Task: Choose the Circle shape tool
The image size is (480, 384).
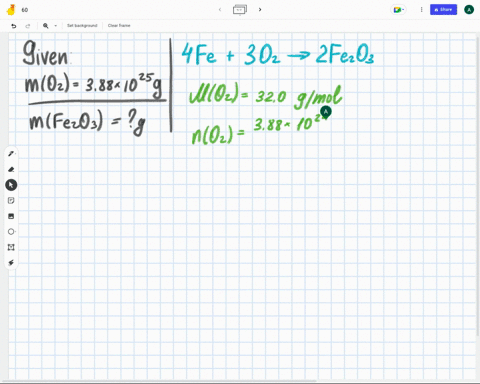Action: click(x=11, y=232)
